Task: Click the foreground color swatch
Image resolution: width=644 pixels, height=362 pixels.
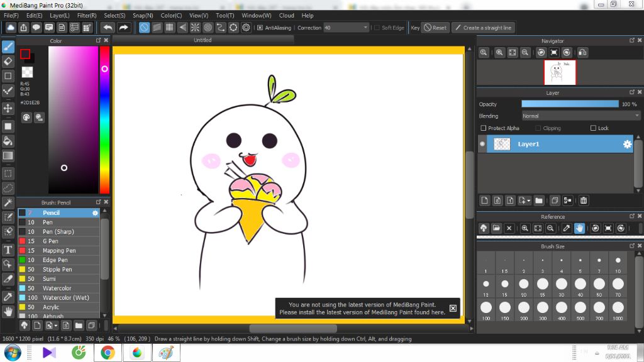Action: point(25,54)
